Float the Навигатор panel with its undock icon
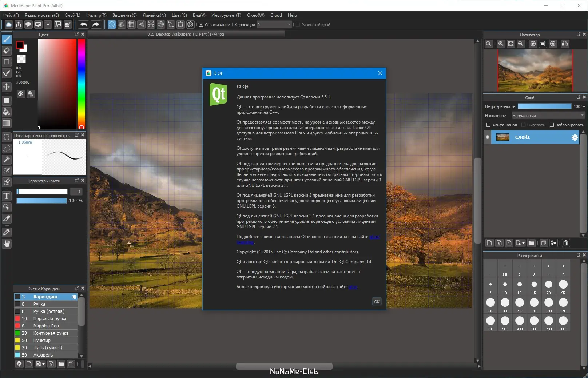 pyautogui.click(x=579, y=34)
